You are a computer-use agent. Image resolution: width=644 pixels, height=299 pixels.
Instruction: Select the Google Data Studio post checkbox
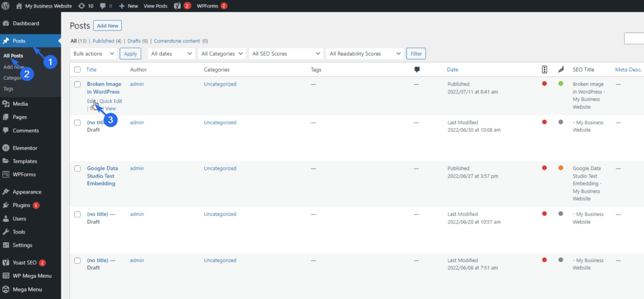tap(78, 169)
